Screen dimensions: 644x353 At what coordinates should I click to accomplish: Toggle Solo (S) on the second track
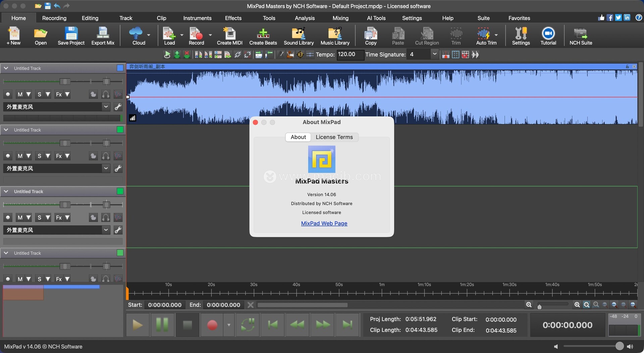click(40, 156)
